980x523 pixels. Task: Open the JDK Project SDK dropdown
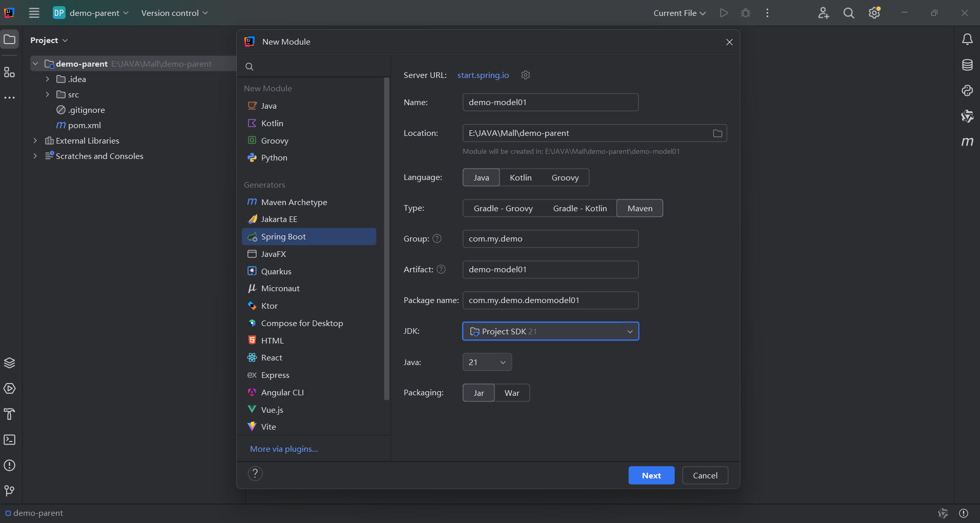pos(551,331)
